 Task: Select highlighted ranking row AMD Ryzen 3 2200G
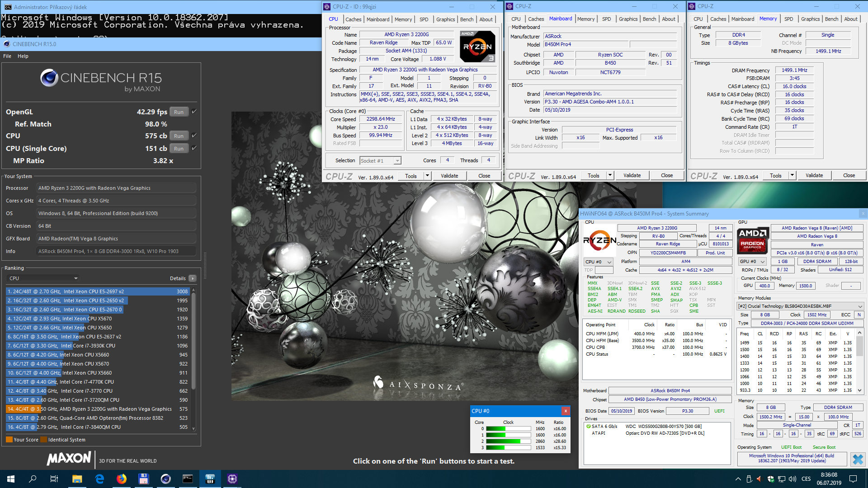tap(98, 409)
